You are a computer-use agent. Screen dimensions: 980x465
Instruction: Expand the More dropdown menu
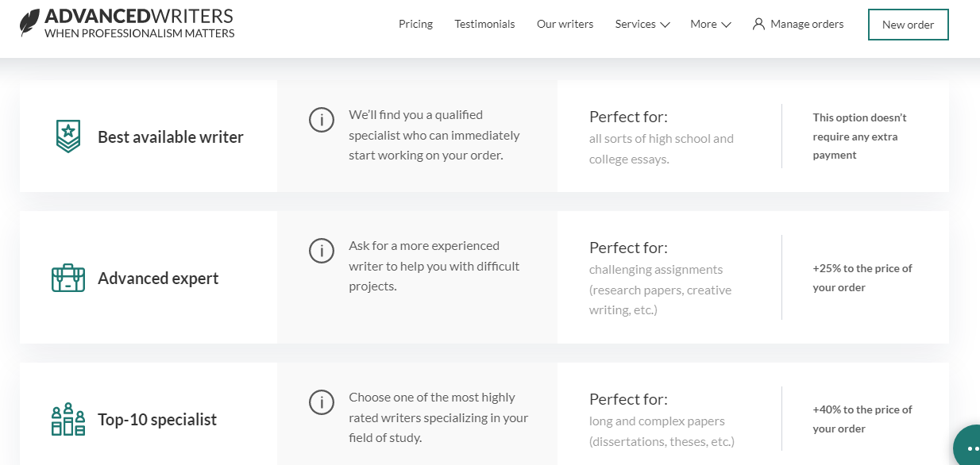[710, 24]
